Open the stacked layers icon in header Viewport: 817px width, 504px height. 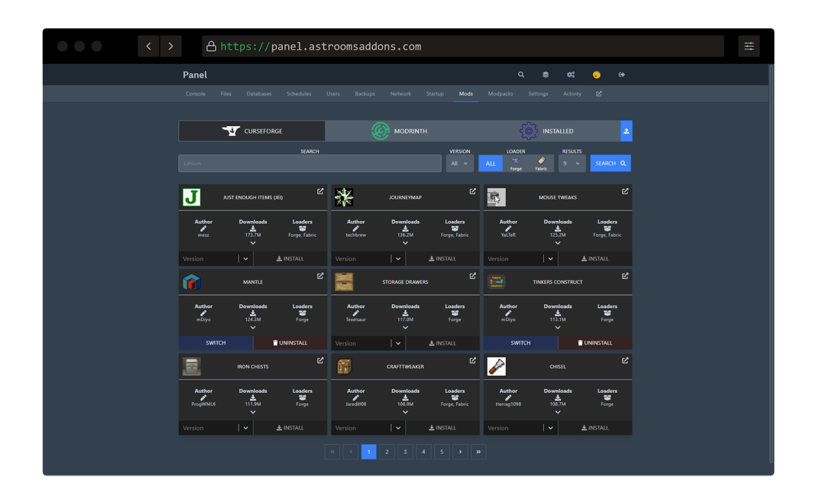pos(545,74)
